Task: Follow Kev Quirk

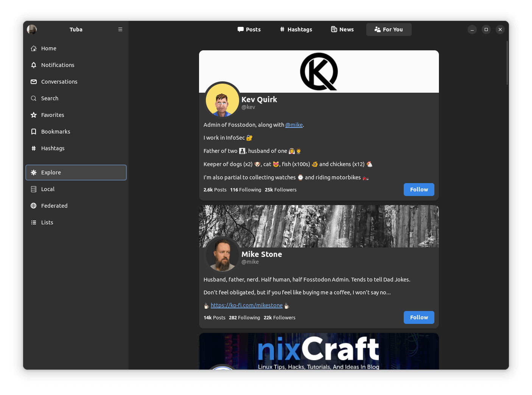Action: click(x=419, y=190)
